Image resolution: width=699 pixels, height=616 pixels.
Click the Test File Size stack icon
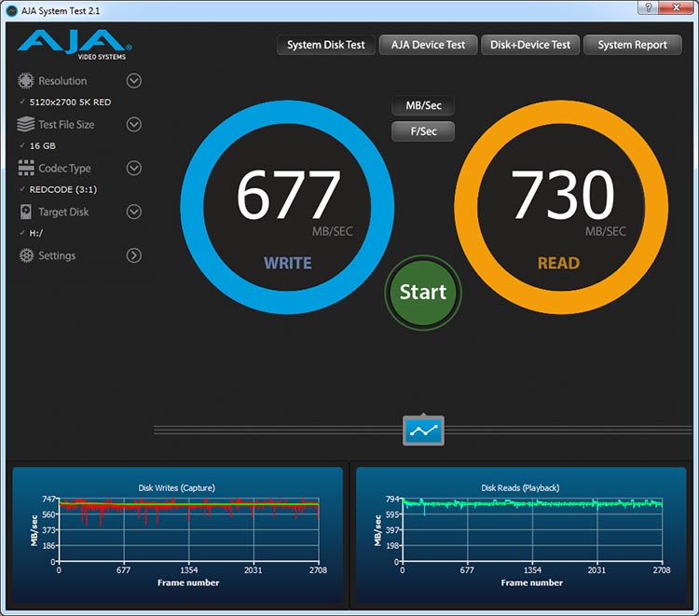[25, 124]
